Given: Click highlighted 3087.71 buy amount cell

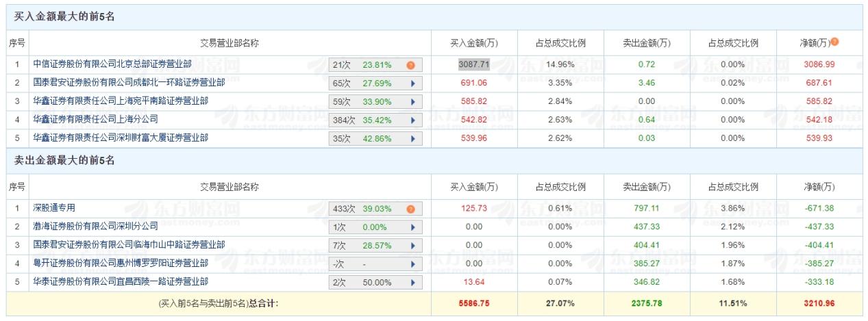Looking at the screenshot, I should point(473,65).
